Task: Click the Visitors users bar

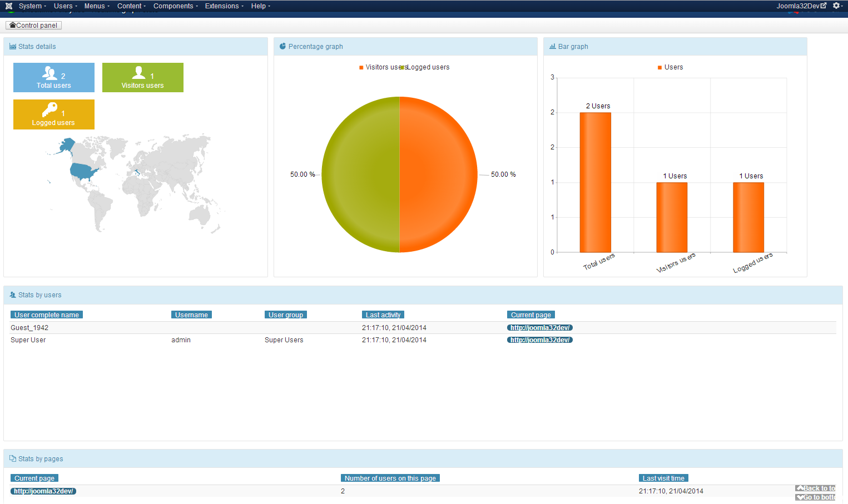Action: click(x=672, y=217)
